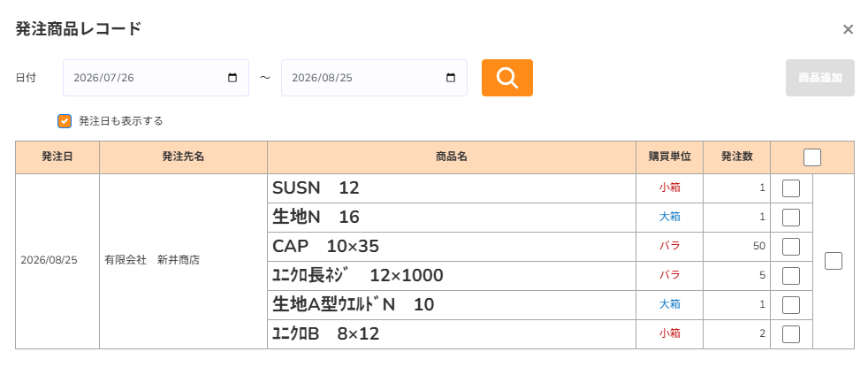Check the box for 生地A型ｳｴﾙﾄﾞN 10 row
The width and height of the screenshot is (868, 375).
(791, 304)
